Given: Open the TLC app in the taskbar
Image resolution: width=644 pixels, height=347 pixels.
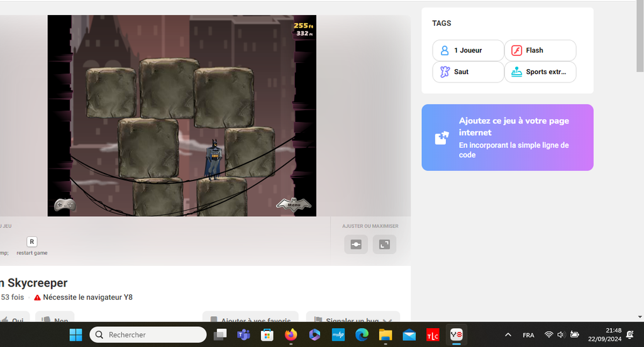Looking at the screenshot, I should [x=433, y=335].
